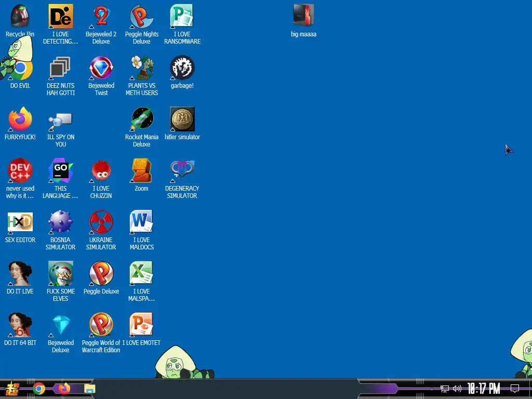Image resolution: width=532 pixels, height=399 pixels.
Task: Open the volume control tray icon
Action: (457, 389)
